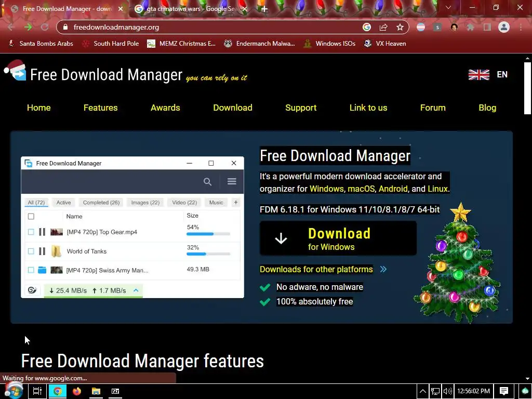
Task: Click the snail mode icon in FDM preview
Action: tap(32, 290)
